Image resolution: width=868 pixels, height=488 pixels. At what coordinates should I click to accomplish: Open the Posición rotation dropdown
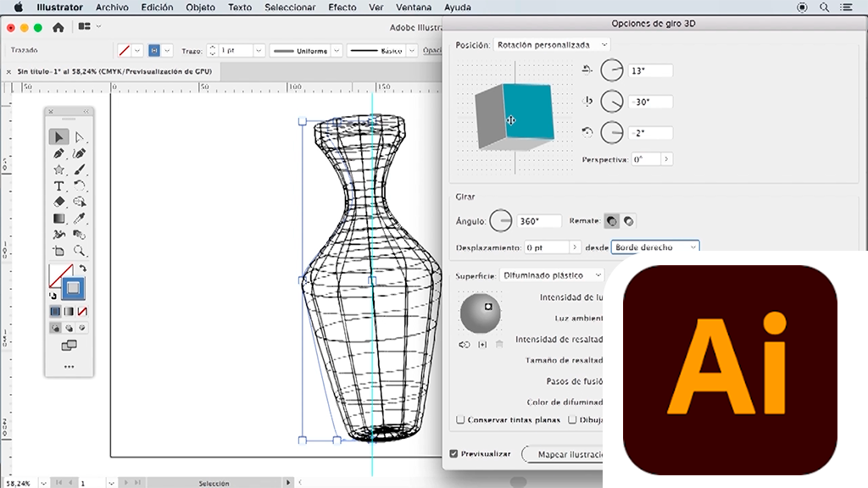click(552, 44)
